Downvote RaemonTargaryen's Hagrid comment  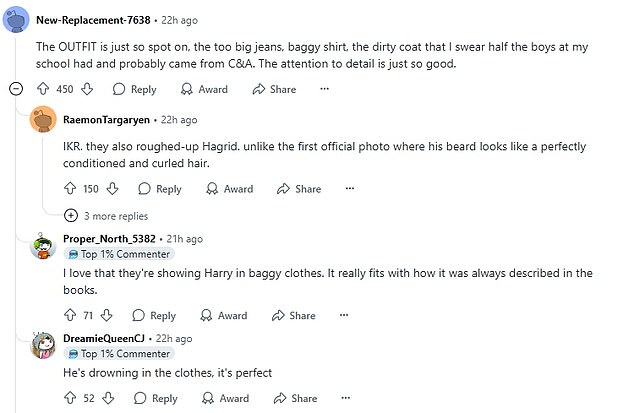113,189
